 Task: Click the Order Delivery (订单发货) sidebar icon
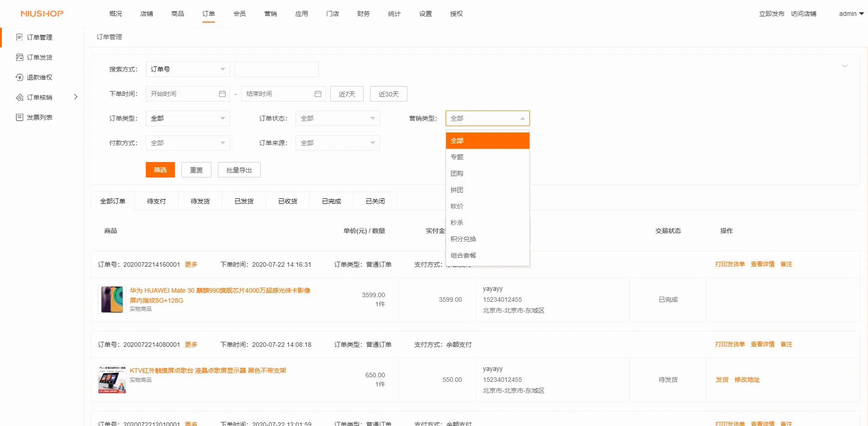[19, 57]
